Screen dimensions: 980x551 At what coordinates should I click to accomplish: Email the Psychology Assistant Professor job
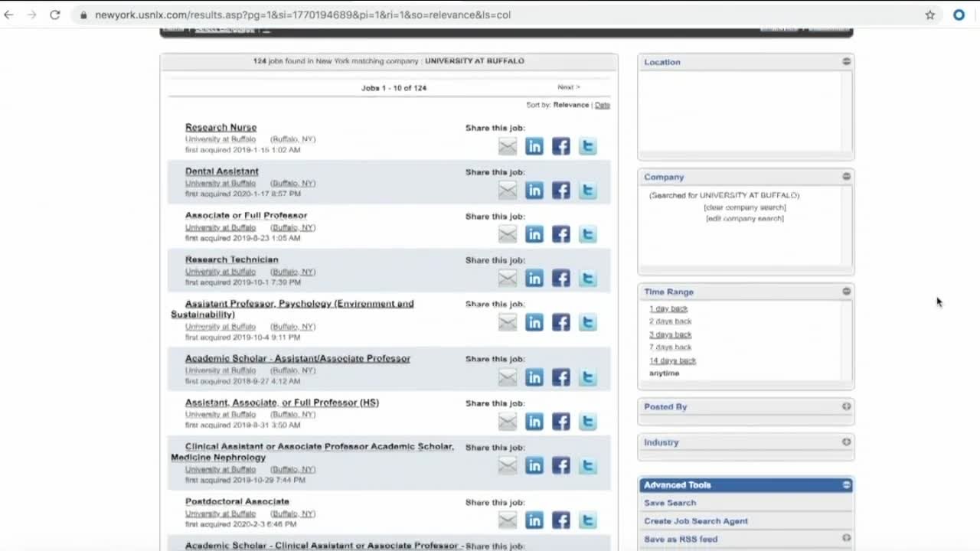pyautogui.click(x=508, y=323)
